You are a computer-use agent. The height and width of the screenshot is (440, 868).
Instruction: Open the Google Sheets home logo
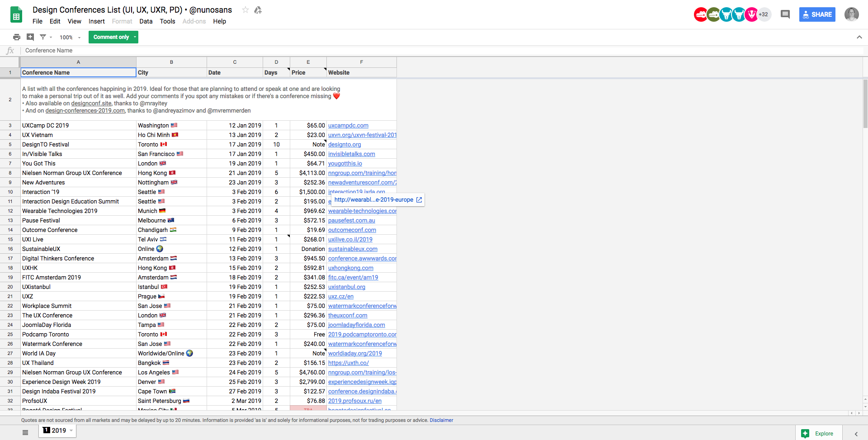coord(16,14)
